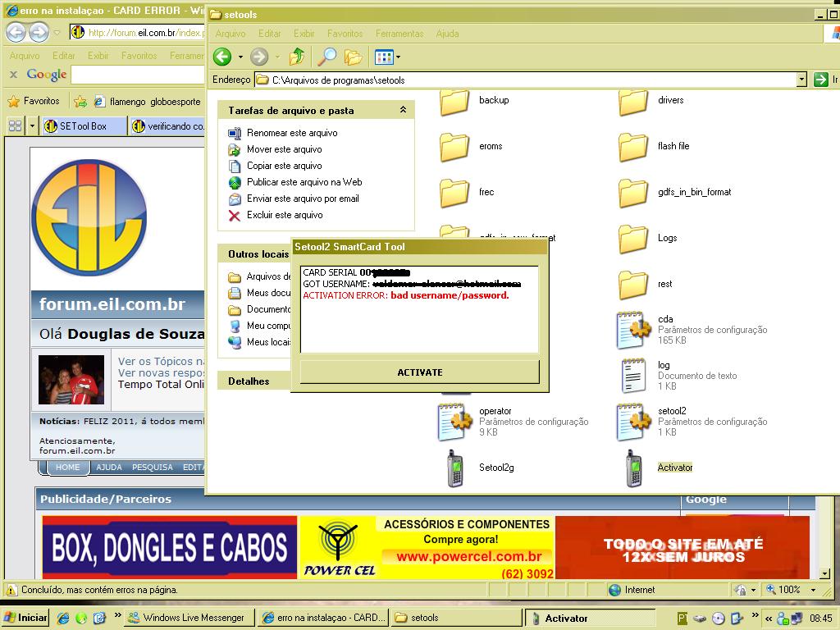Viewport: 840px width, 630px height.
Task: Click the Iniciar start button
Action: (25, 618)
